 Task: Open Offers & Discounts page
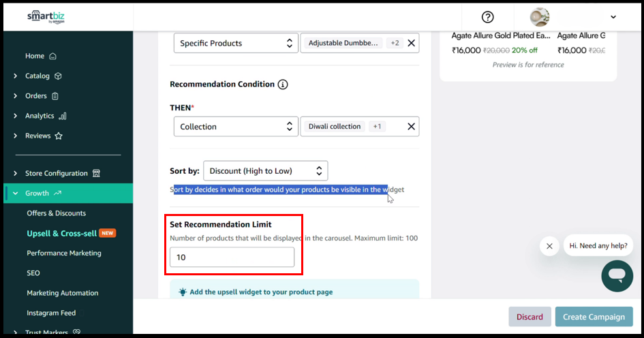coord(57,213)
